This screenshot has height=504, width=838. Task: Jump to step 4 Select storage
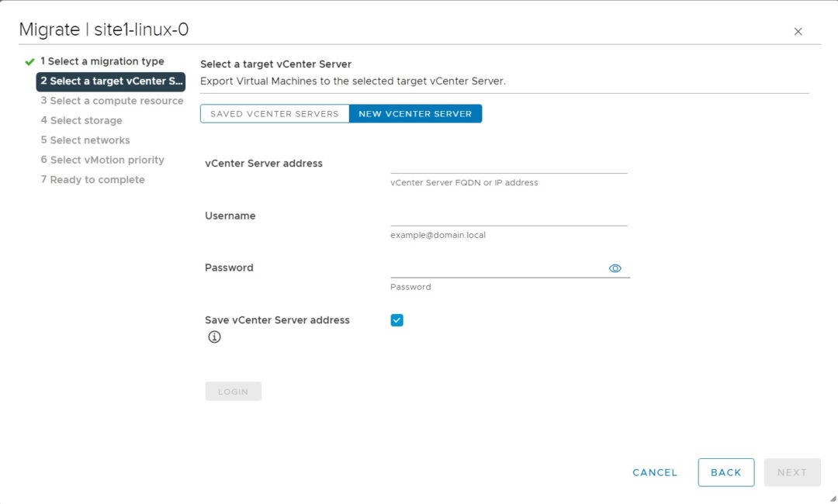pos(81,120)
